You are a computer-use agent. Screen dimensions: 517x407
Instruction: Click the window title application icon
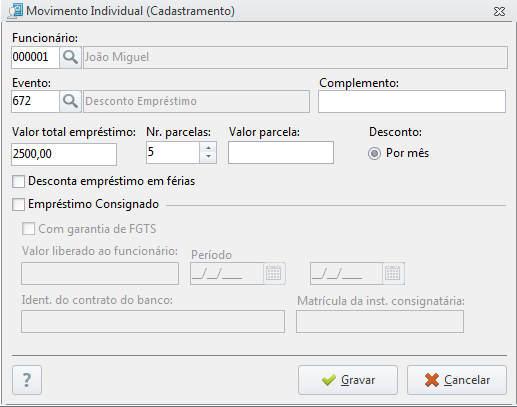16,11
